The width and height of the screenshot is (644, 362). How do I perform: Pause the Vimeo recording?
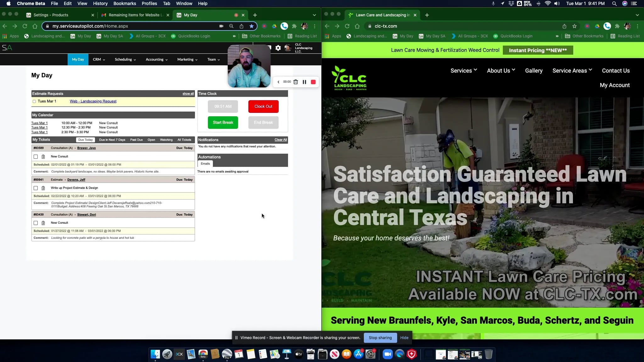click(304, 82)
